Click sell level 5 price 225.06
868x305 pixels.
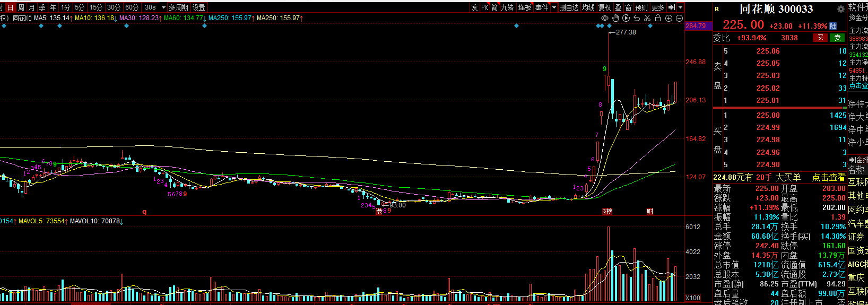pos(768,51)
